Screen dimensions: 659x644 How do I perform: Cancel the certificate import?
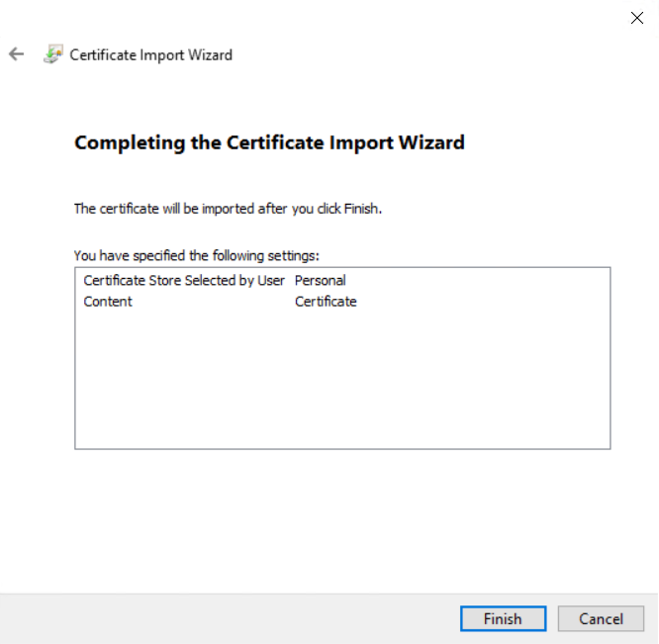[601, 619]
